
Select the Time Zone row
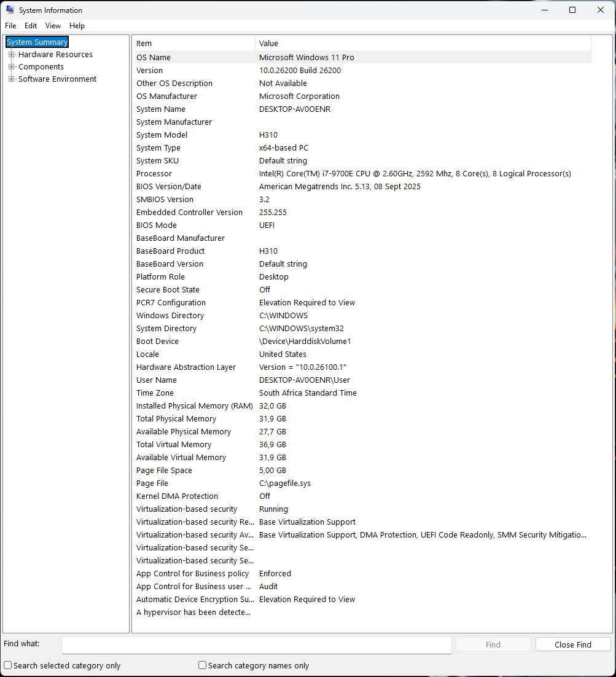tap(362, 393)
